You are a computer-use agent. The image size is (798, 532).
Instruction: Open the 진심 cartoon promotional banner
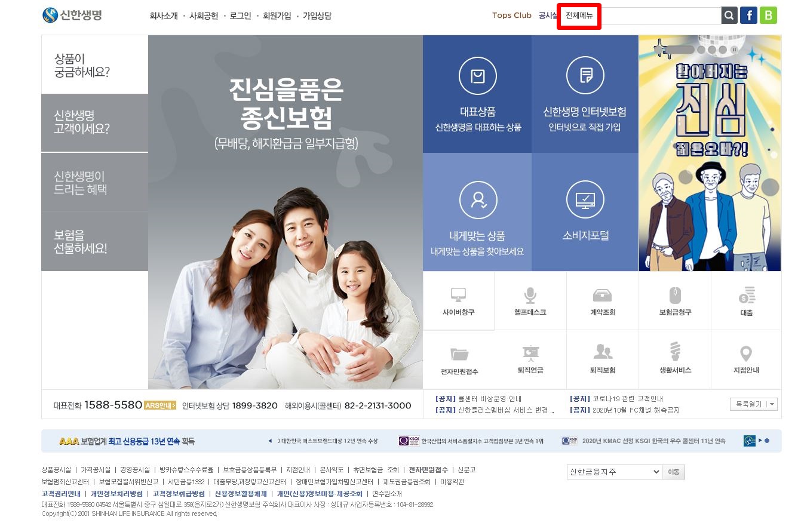[710, 153]
